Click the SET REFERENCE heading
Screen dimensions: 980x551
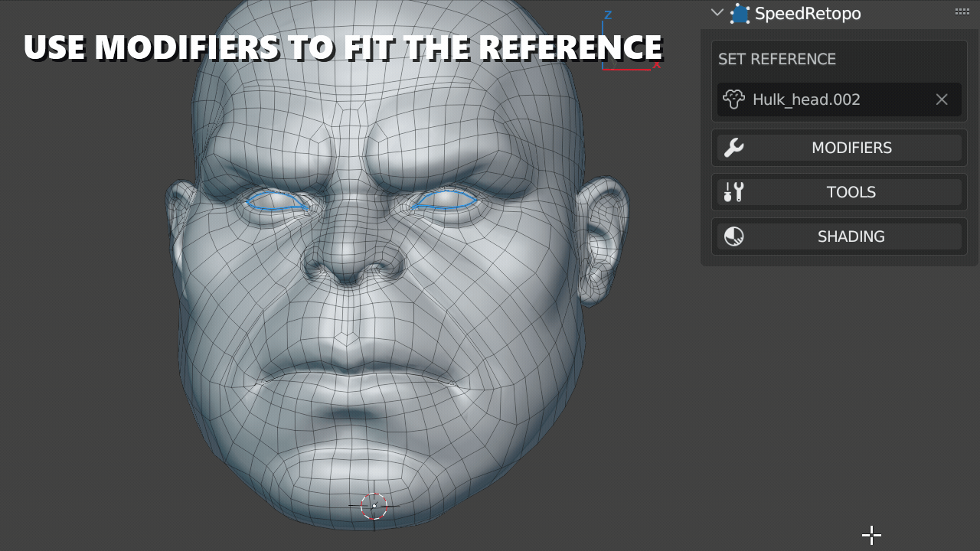pos(776,59)
